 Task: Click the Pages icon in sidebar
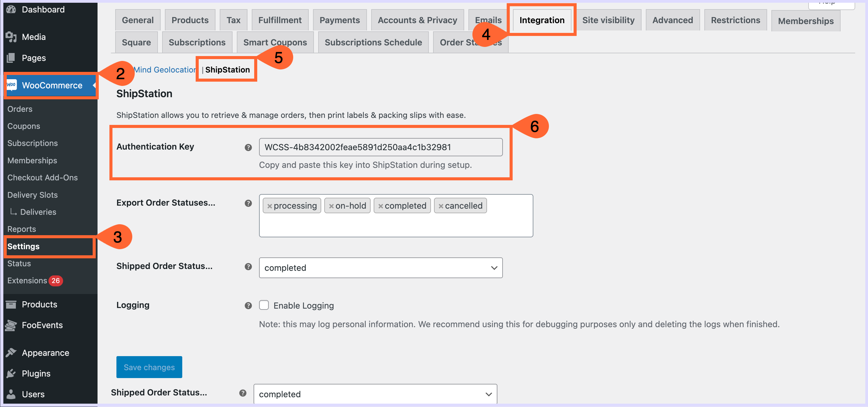coord(11,58)
